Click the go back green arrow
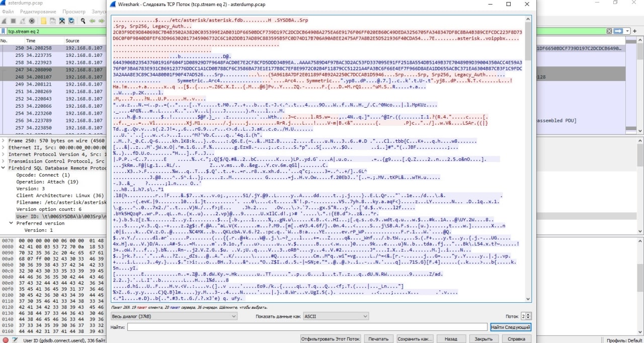 [93, 21]
